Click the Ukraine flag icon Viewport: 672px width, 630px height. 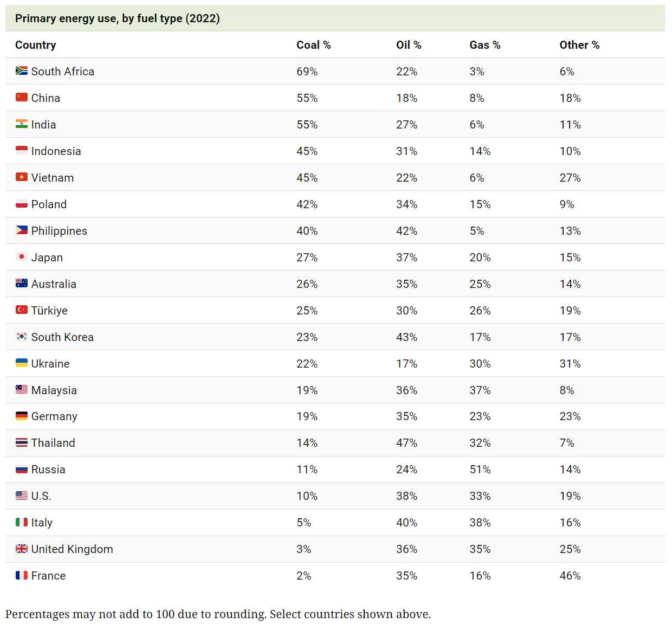(x=21, y=363)
